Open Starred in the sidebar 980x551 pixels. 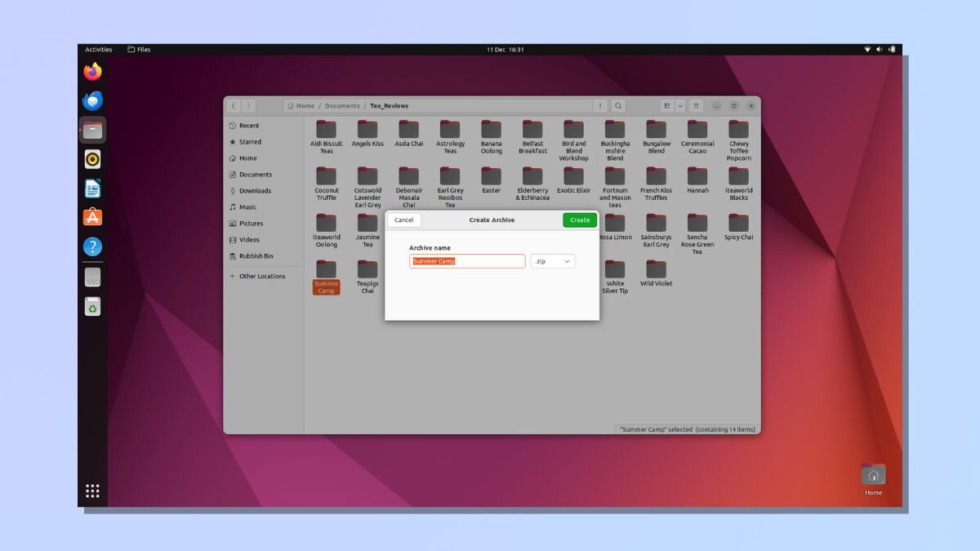(263, 142)
